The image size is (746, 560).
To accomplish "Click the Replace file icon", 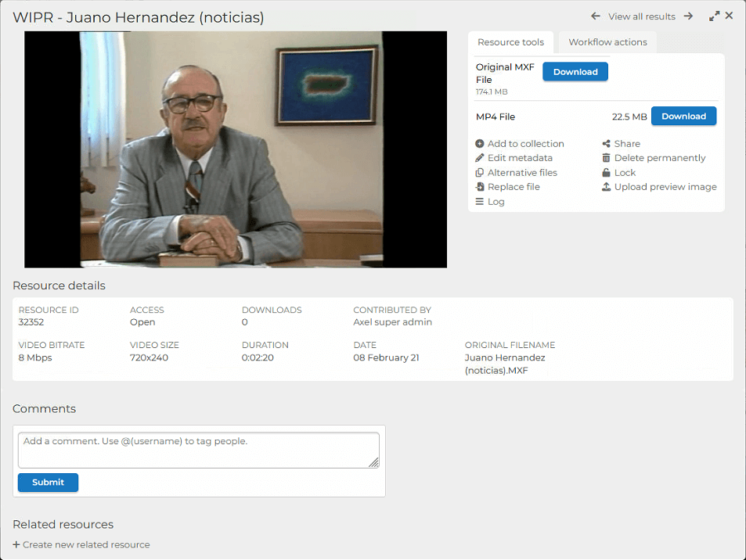I will tap(480, 187).
